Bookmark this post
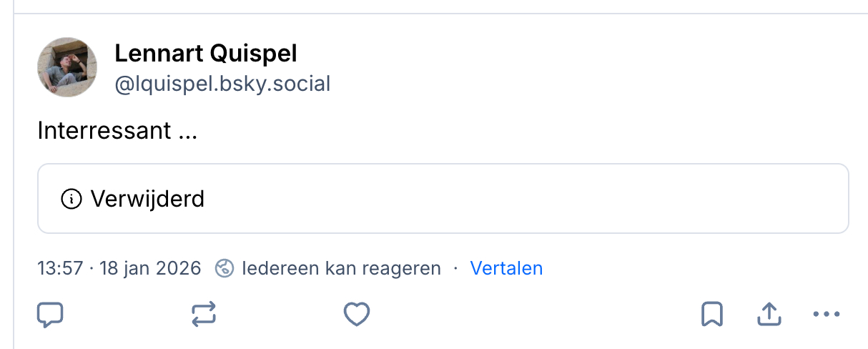This screenshot has height=349, width=868. click(711, 314)
